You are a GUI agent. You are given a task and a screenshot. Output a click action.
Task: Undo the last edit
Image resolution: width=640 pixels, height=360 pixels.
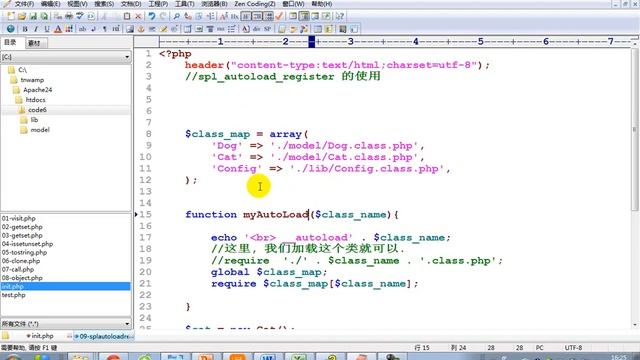(152, 16)
